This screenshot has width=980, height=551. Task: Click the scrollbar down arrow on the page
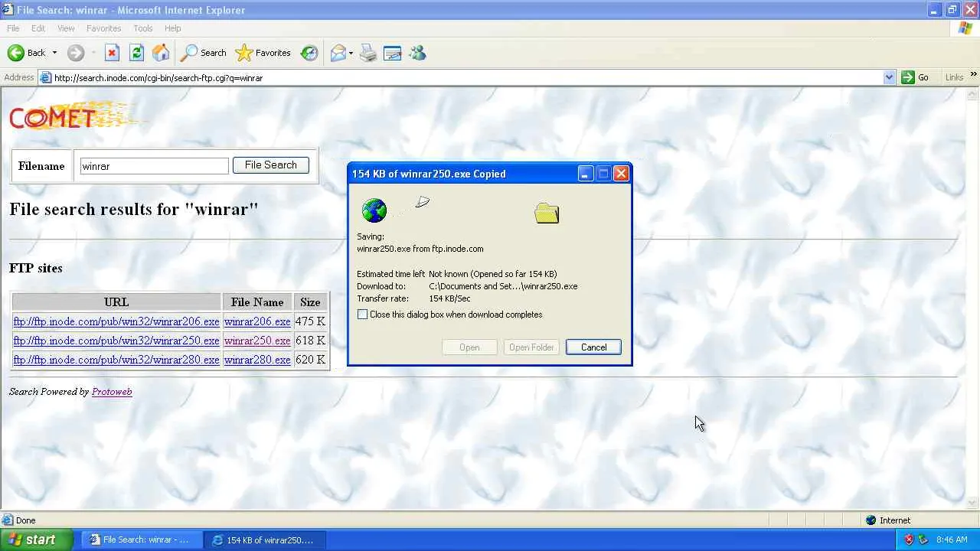[x=973, y=504]
